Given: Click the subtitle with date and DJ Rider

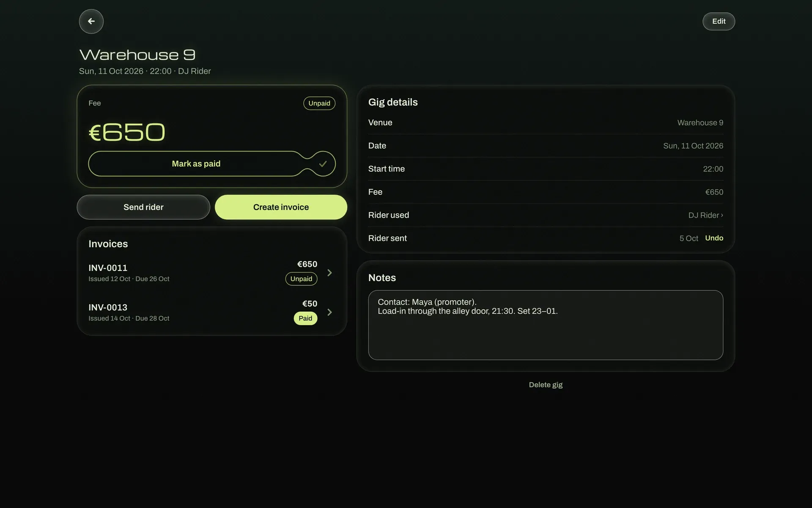Looking at the screenshot, I should [x=145, y=71].
